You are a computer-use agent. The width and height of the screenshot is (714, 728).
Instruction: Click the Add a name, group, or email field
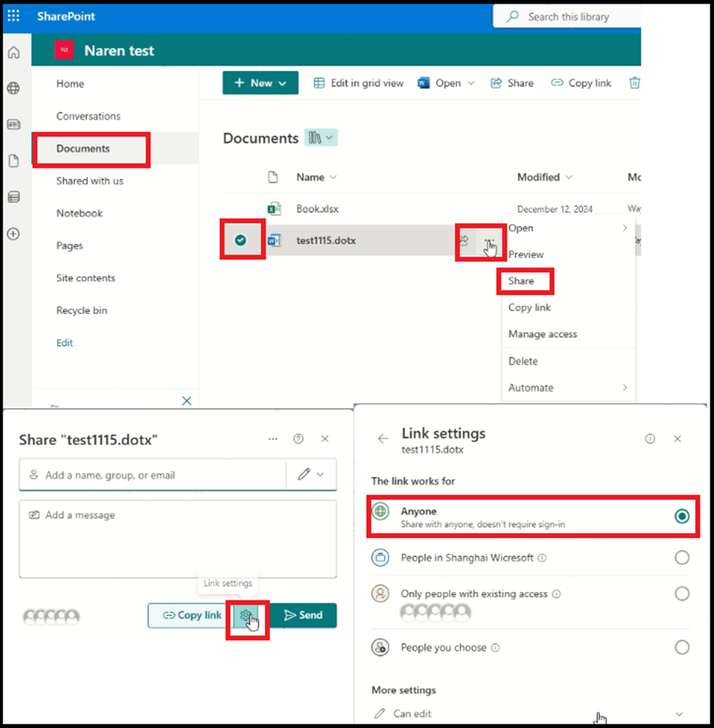(x=153, y=474)
